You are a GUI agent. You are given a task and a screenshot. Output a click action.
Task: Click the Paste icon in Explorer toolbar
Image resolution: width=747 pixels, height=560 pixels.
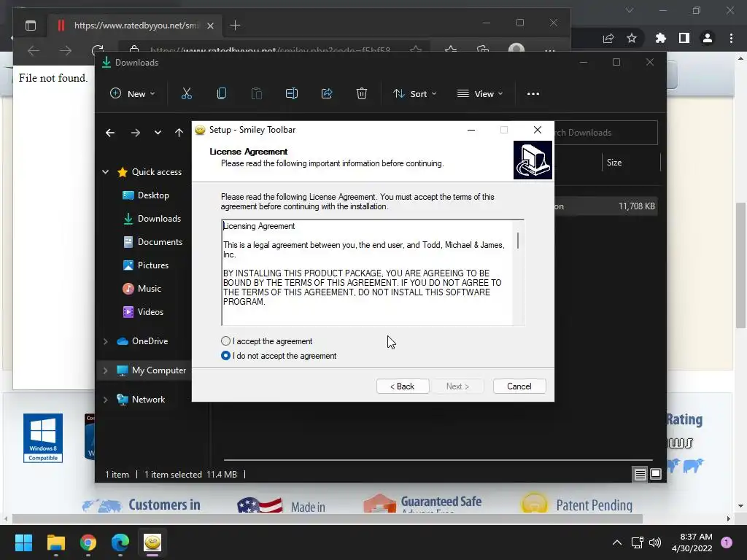[257, 94]
